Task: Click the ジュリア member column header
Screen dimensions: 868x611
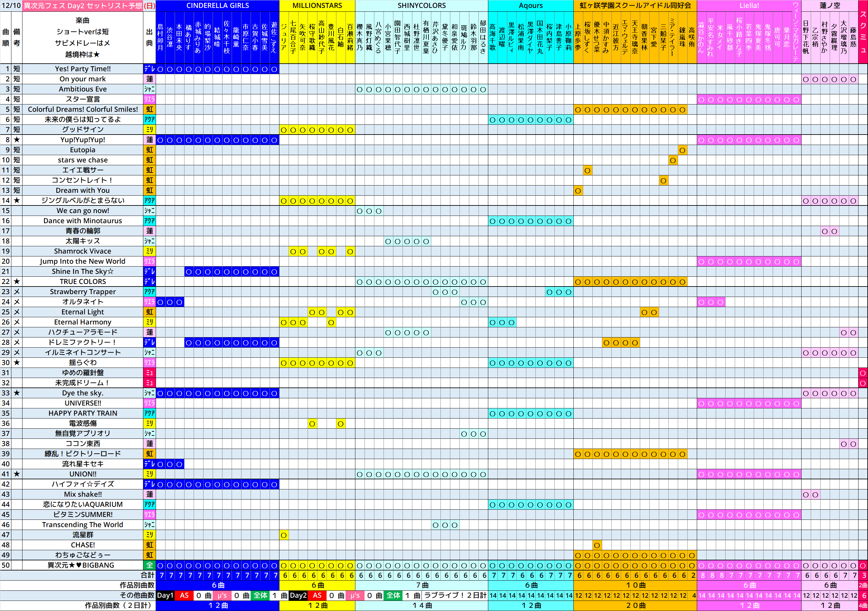Action: (x=284, y=37)
